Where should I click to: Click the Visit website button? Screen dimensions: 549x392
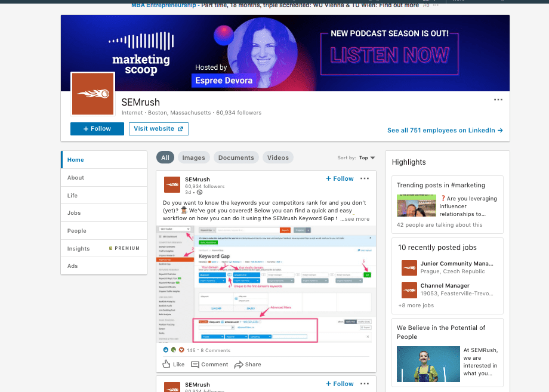point(159,128)
